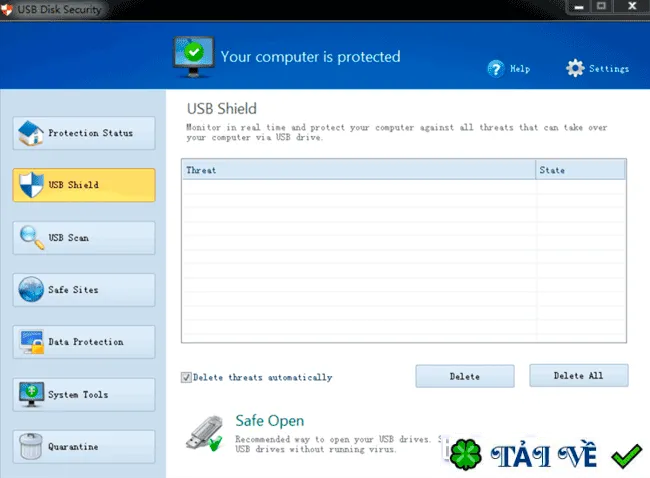Sort by the Threat column header

(359, 170)
